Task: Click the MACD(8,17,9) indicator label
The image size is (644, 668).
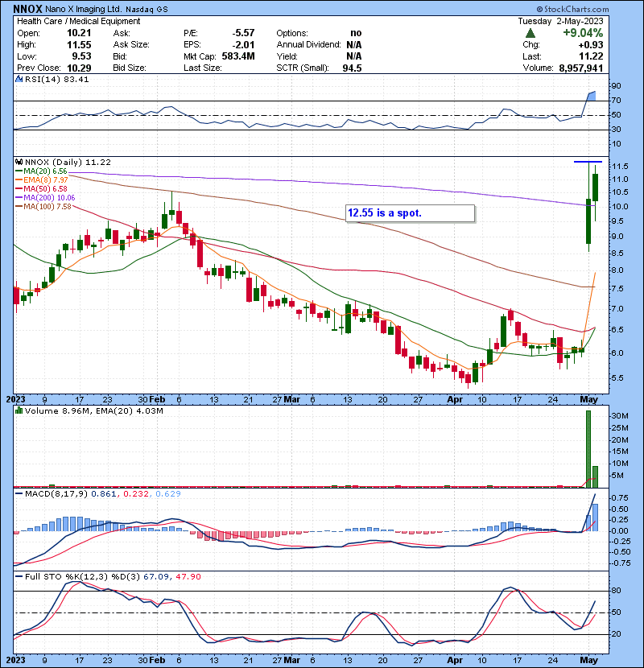Action: [x=56, y=494]
